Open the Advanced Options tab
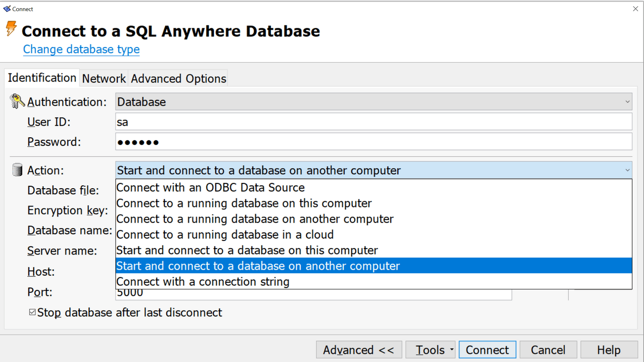This screenshot has height=362, width=644. click(x=178, y=78)
